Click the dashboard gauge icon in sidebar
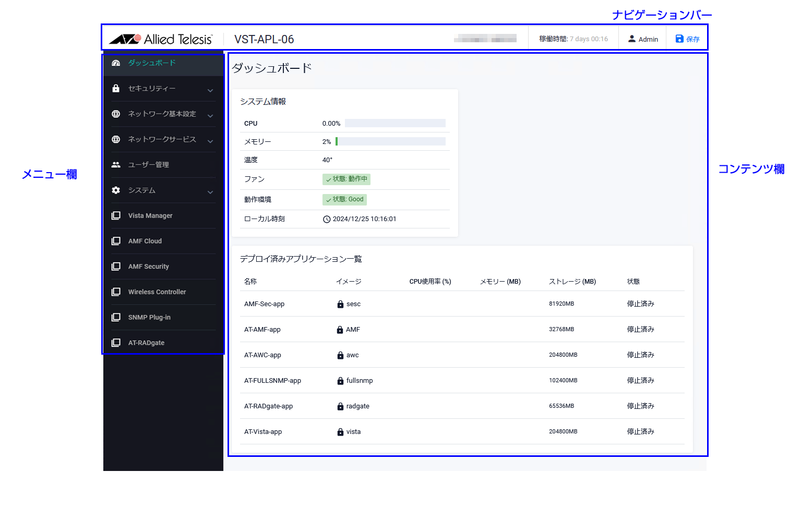 [x=116, y=63]
